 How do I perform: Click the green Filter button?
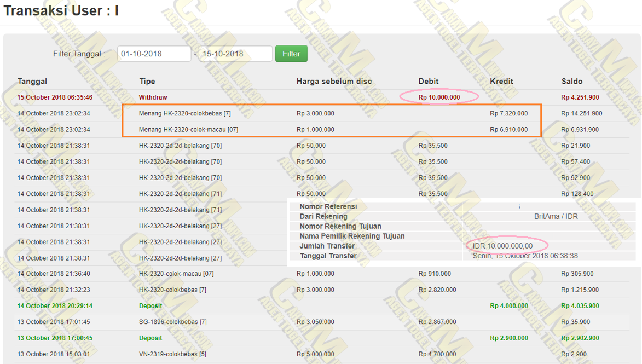(x=291, y=54)
